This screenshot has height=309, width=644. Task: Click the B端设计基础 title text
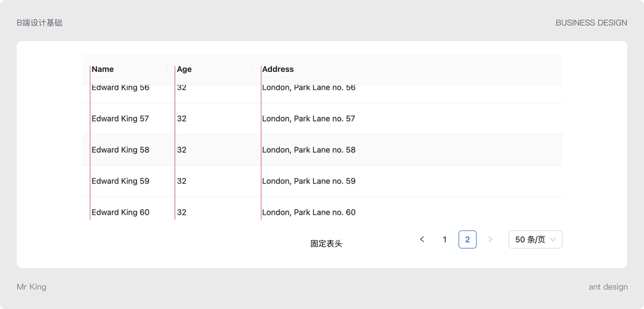[x=40, y=23]
